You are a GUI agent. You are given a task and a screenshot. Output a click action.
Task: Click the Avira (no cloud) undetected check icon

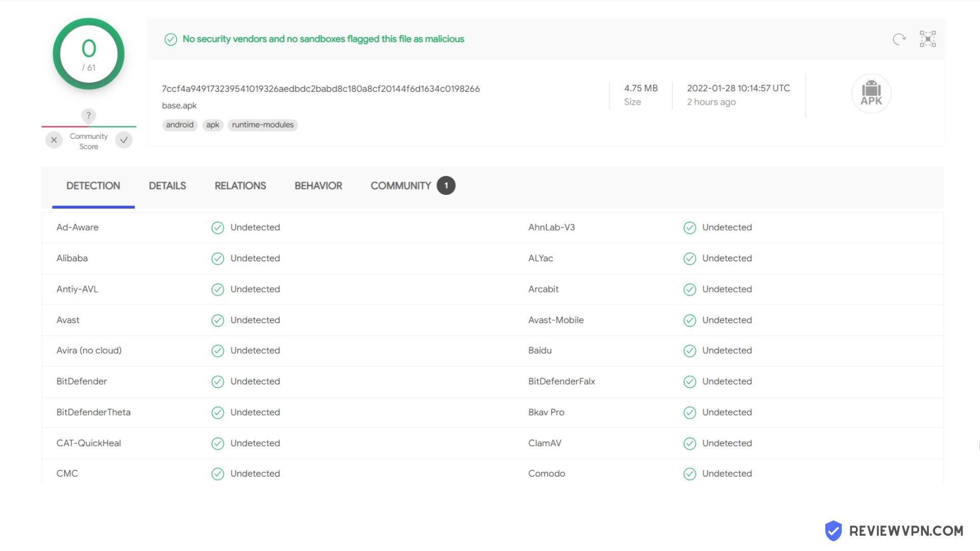click(218, 350)
